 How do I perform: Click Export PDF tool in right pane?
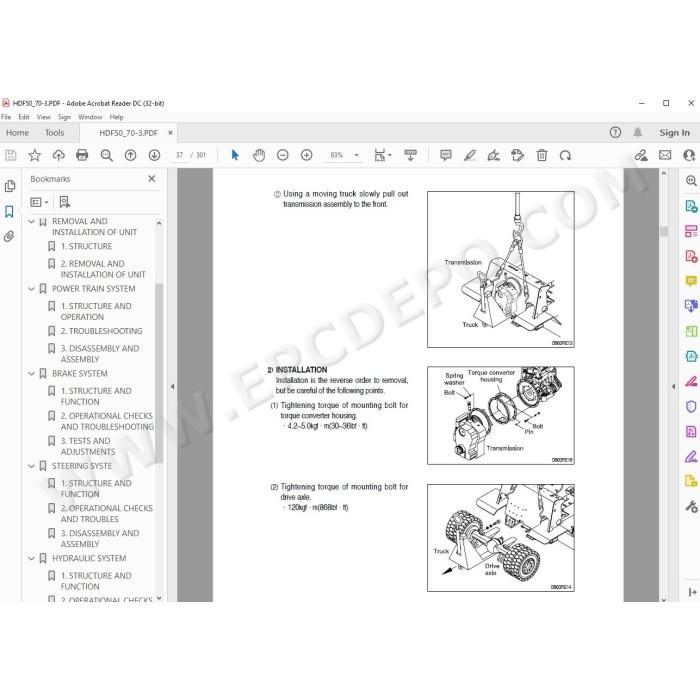[691, 206]
